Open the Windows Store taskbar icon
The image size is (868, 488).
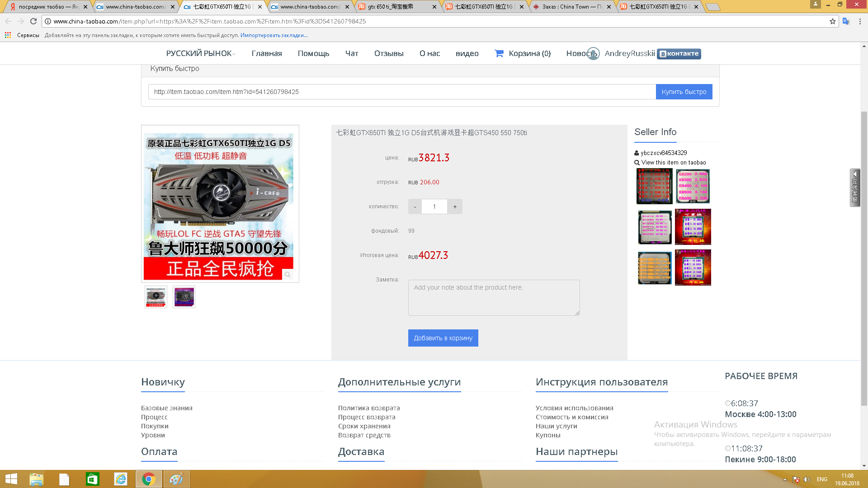(x=92, y=479)
